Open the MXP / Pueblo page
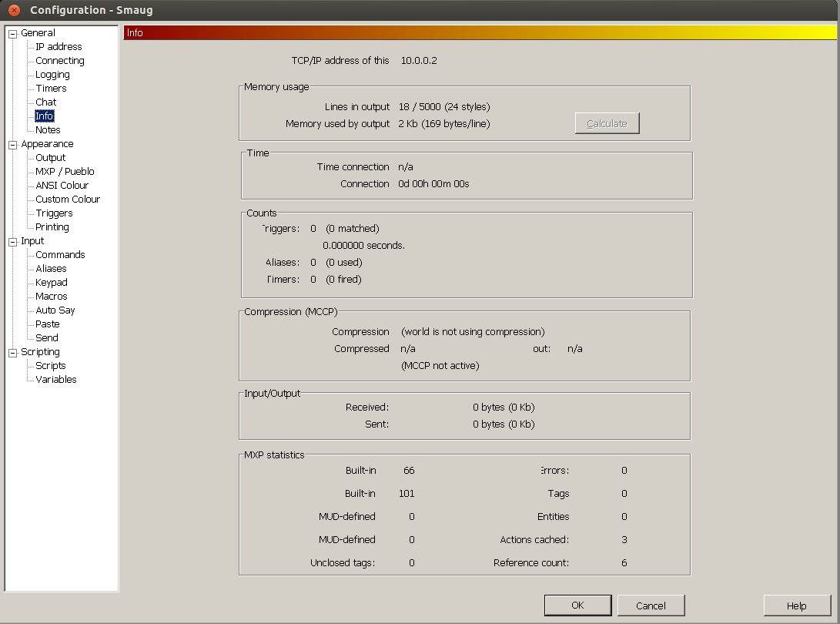 (65, 172)
